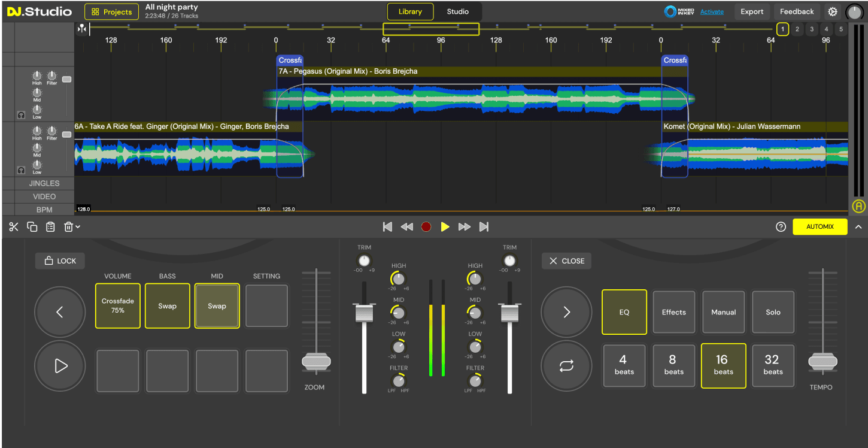The image size is (868, 448).
Task: Click the trash delete icon
Action: (68, 227)
